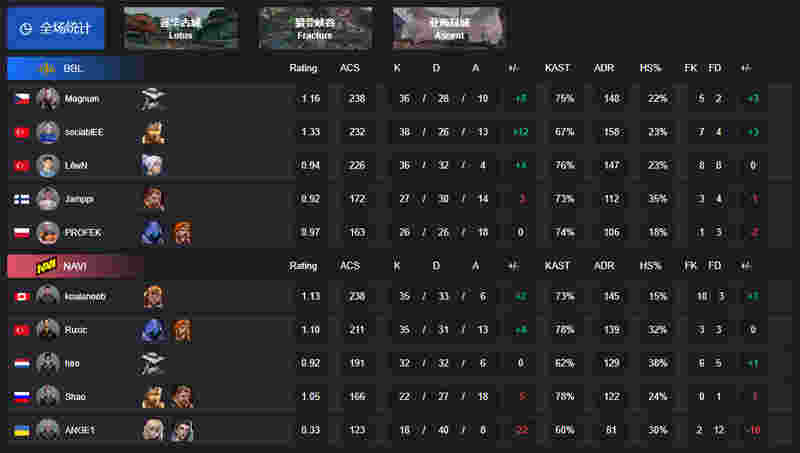Screen dimensions: 800x453
Task: Open the Lotus map stats tab
Action: (x=181, y=28)
